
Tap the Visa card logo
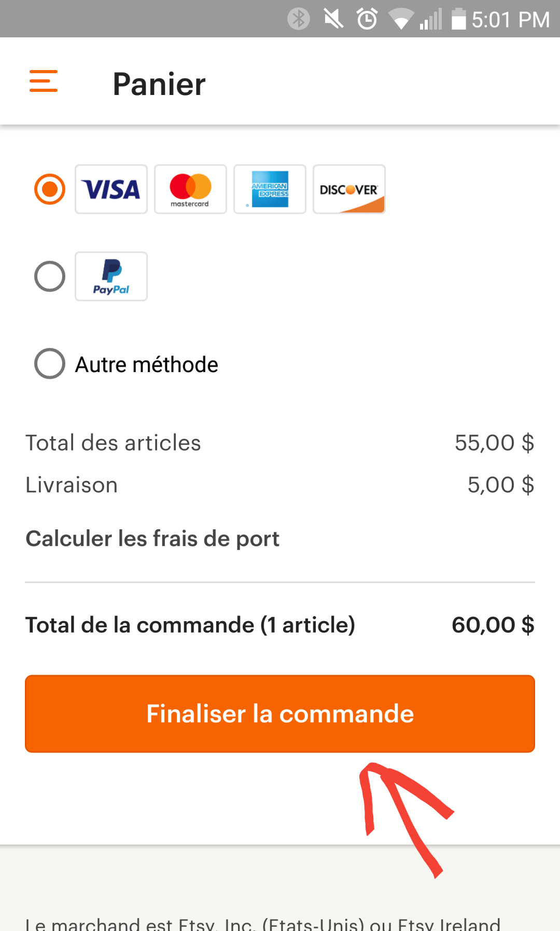tap(111, 189)
